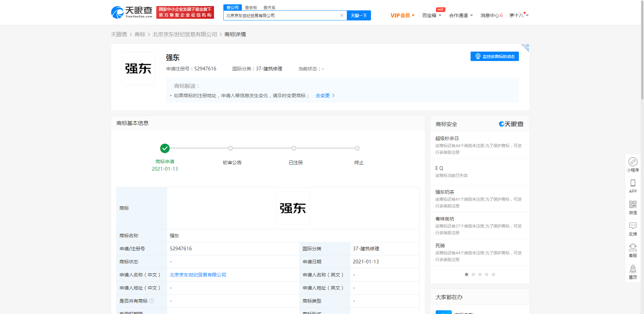Click the 置顶 back-to-top icon
Viewport: 644px width, 314px height.
tap(633, 271)
